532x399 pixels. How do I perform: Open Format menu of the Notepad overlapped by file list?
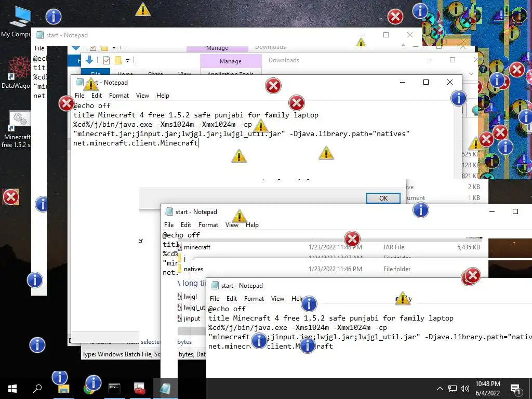[x=208, y=225]
